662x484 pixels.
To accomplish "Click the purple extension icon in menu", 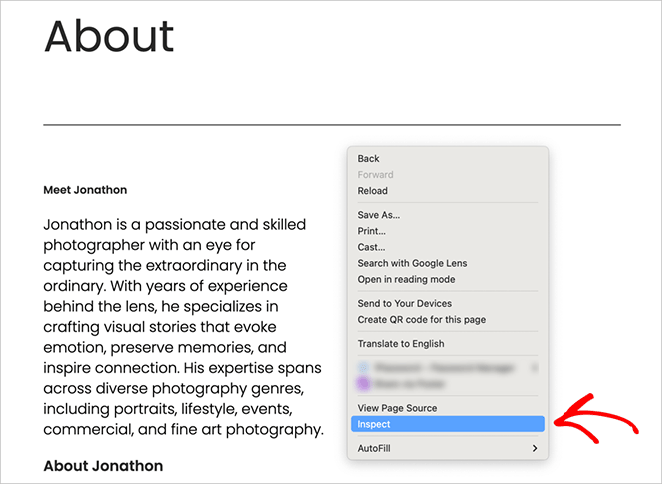I will pos(363,383).
